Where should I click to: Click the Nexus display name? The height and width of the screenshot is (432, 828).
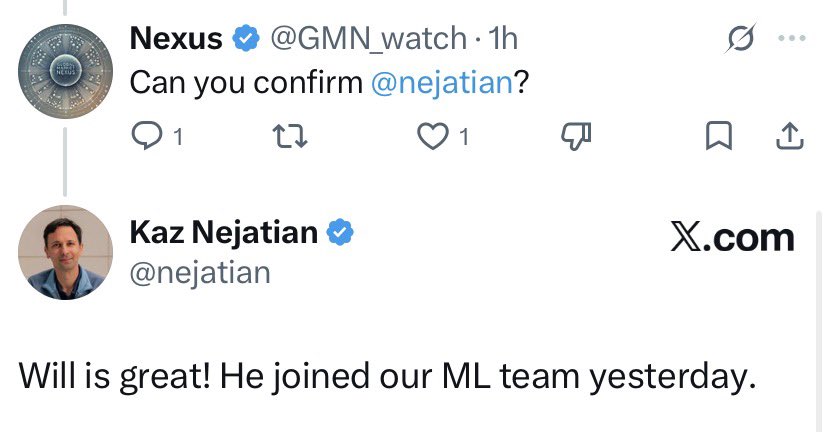[176, 40]
